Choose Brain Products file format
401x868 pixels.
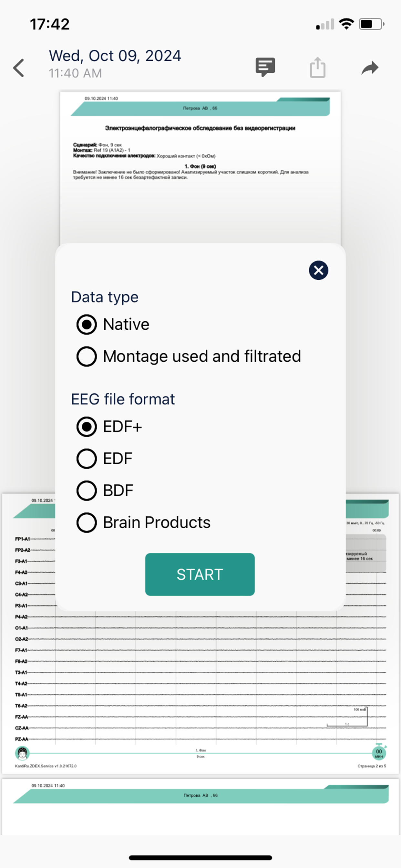click(144, 522)
